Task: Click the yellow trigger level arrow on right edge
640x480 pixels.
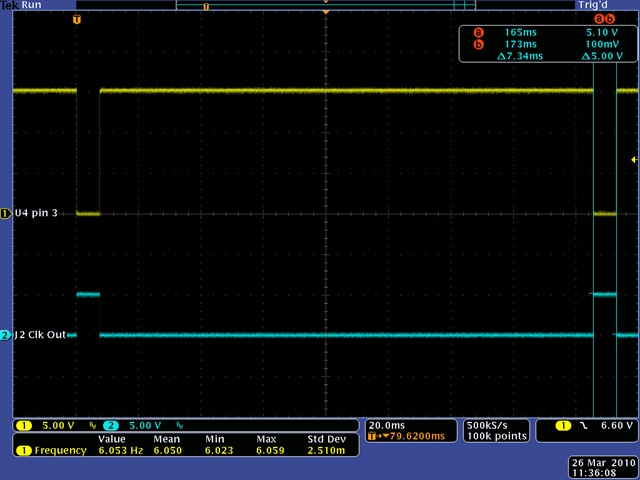Action: coord(633,160)
